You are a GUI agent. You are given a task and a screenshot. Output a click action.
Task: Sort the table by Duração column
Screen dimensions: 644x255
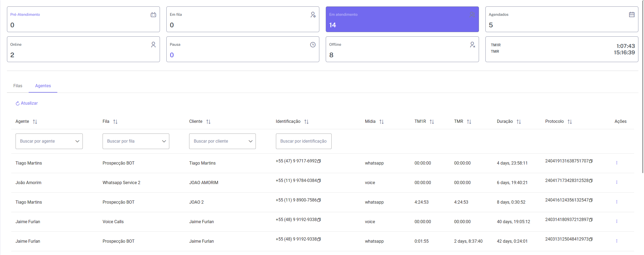tap(519, 122)
